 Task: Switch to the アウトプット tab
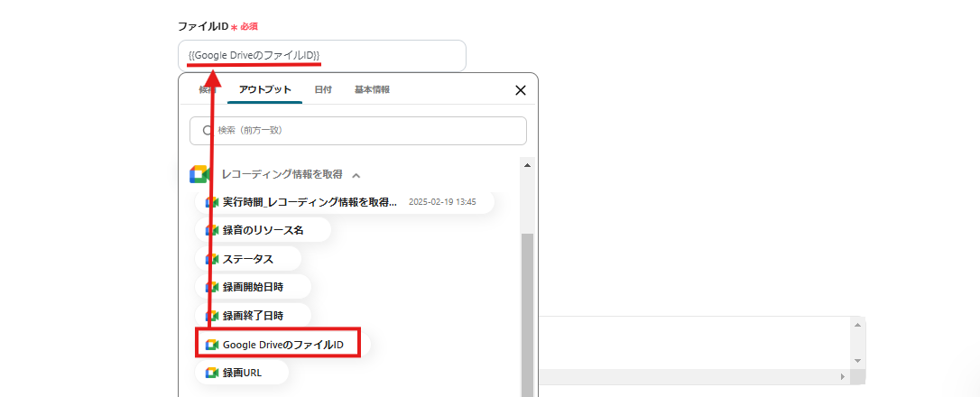click(x=265, y=89)
